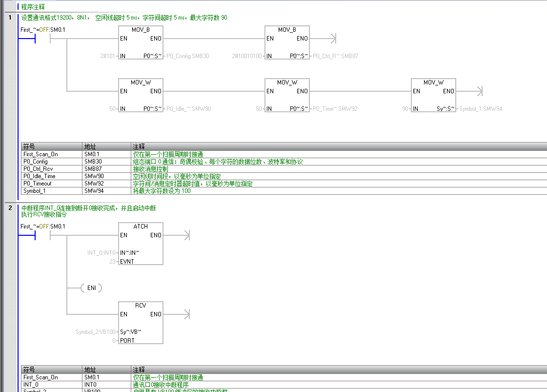Click the network 1 comment about 19200 8N1
Screen dimensions: 547x392
[124, 18]
